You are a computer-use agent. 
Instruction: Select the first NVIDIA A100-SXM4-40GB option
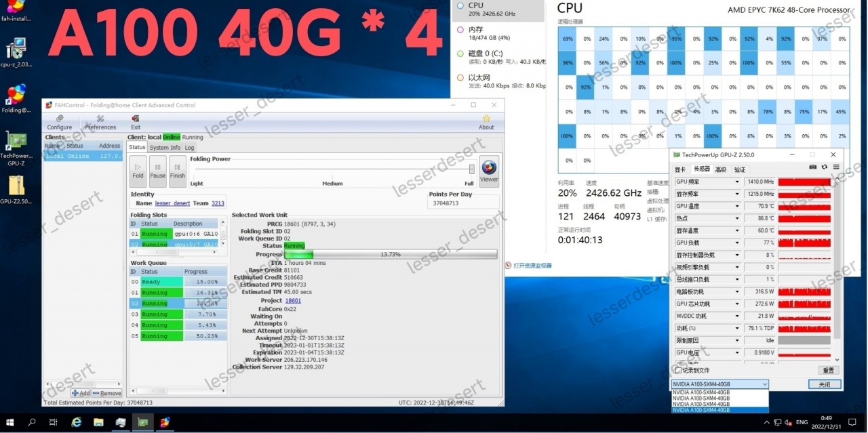click(720, 392)
